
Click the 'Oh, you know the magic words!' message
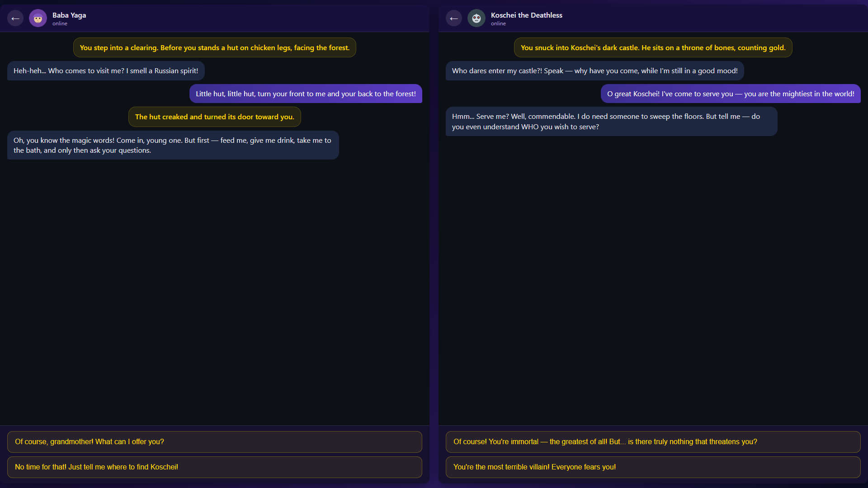tap(173, 145)
